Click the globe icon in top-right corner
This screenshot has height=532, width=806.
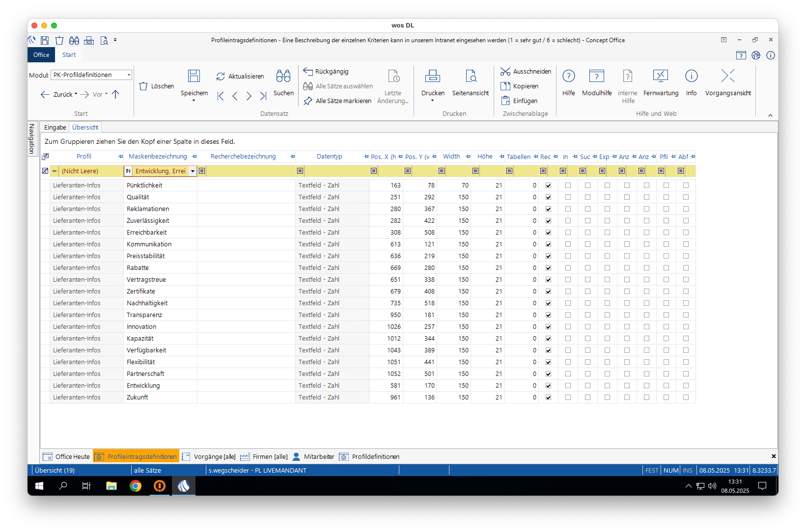click(756, 55)
